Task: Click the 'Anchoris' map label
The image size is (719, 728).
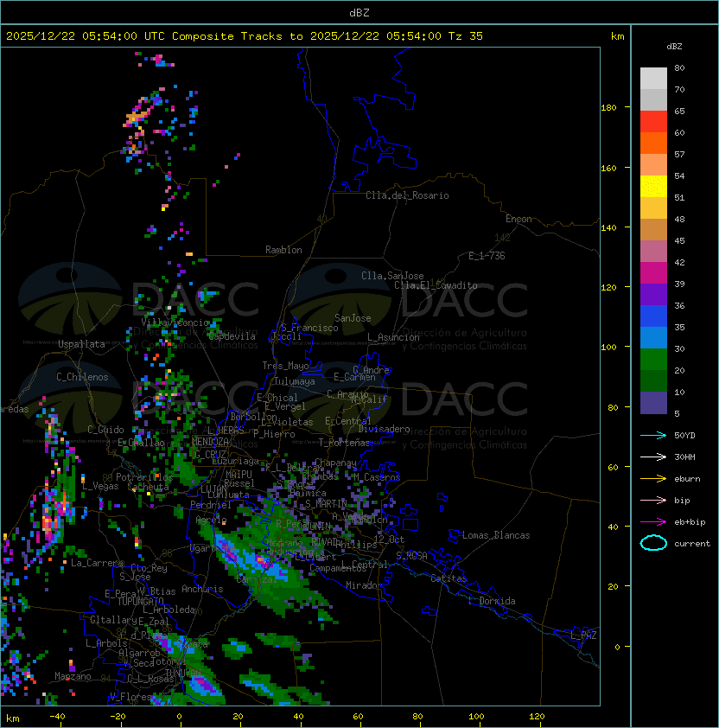Action: [202, 589]
